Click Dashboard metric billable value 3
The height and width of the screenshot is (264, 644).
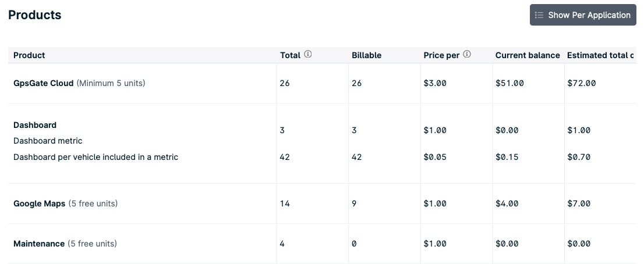[354, 130]
